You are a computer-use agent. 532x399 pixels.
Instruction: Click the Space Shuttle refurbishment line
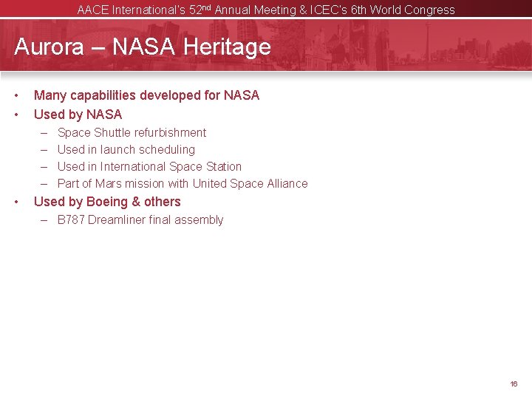[132, 132]
